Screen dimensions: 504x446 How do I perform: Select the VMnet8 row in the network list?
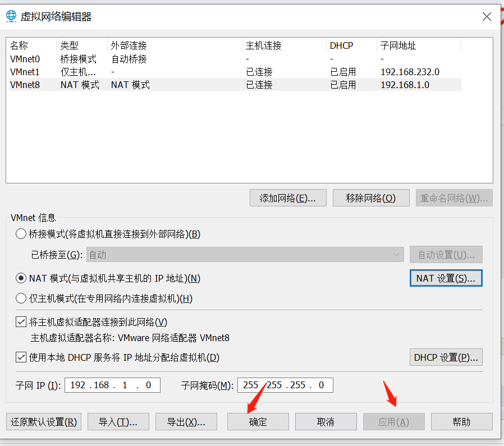[x=235, y=85]
